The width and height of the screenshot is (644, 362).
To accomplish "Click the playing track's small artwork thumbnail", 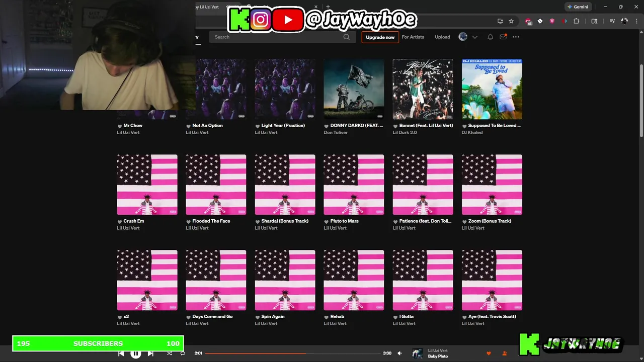I will (418, 353).
